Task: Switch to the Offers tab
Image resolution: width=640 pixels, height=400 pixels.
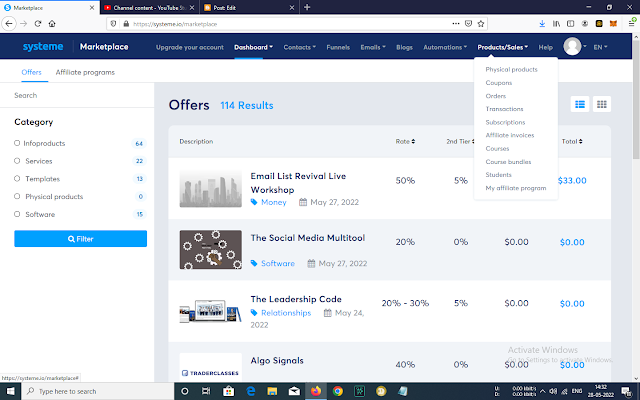Action: coord(31,72)
